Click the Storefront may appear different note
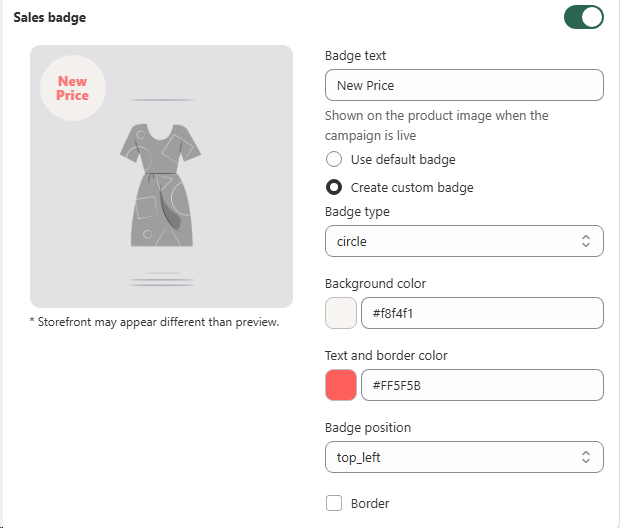 tap(154, 322)
